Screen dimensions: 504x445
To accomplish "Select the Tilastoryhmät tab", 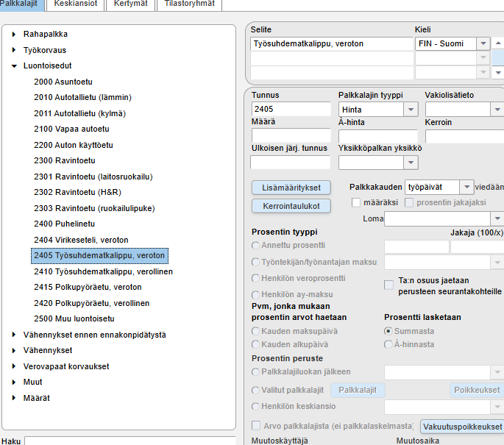I will click(189, 4).
